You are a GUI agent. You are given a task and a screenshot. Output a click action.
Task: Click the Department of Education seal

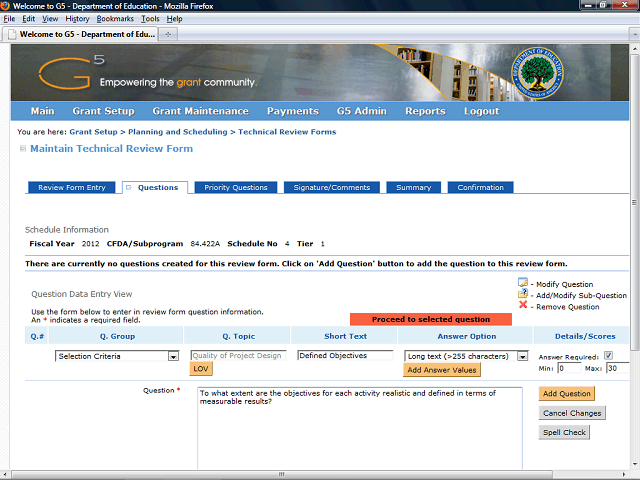[537, 73]
